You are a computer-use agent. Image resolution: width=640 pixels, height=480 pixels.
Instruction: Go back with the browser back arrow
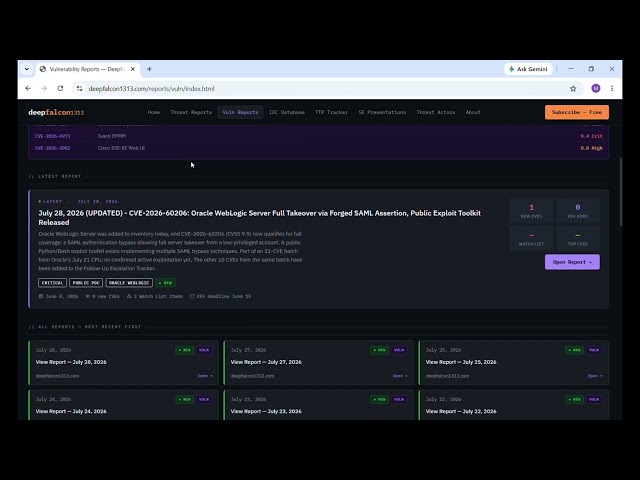coord(28,89)
